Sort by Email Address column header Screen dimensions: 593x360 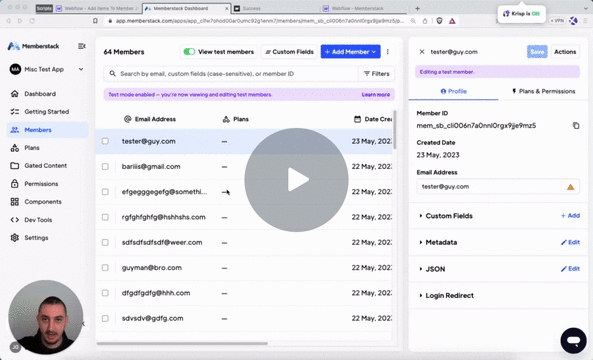(150, 119)
